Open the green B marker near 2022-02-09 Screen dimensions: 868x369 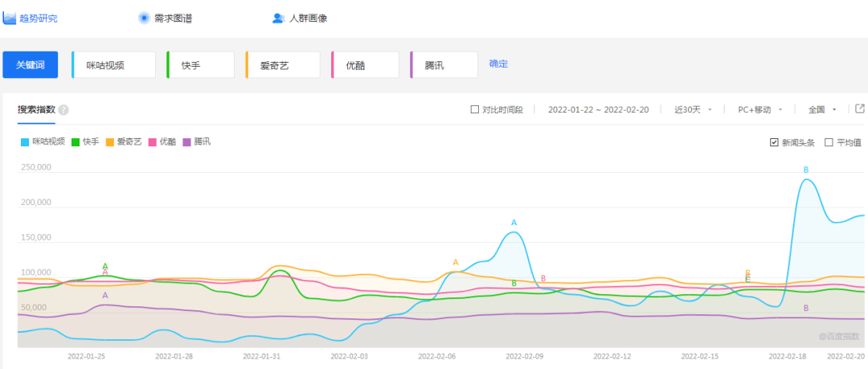tap(514, 283)
